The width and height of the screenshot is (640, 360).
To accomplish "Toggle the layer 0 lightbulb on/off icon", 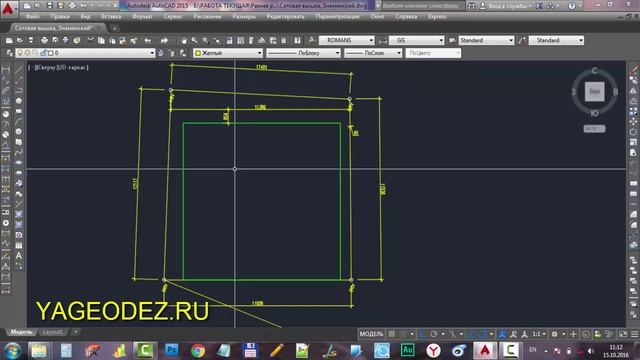I will tap(20, 53).
